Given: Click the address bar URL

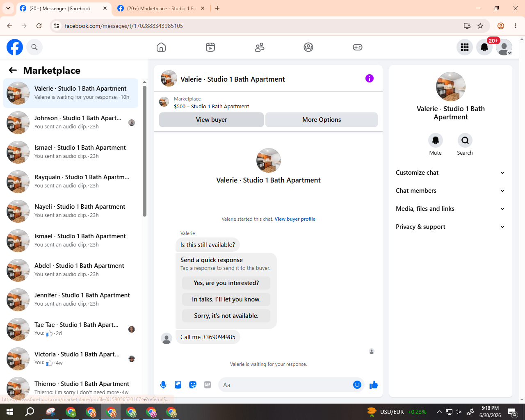Looking at the screenshot, I should pyautogui.click(x=124, y=26).
